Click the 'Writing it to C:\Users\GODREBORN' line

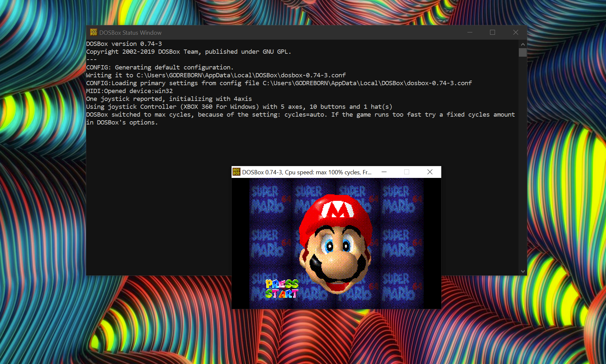[216, 75]
